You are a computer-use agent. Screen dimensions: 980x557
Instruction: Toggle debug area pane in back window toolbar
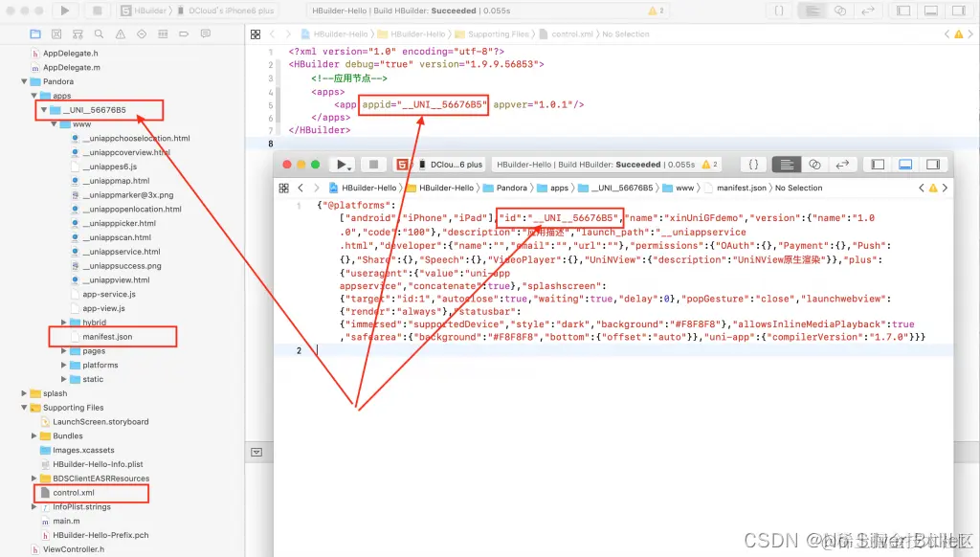931,11
